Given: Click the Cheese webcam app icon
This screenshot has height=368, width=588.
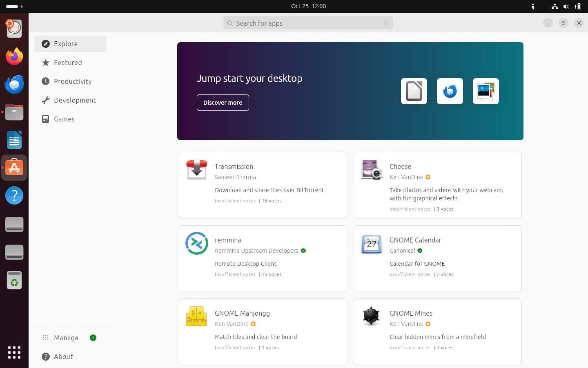Looking at the screenshot, I should (372, 170).
